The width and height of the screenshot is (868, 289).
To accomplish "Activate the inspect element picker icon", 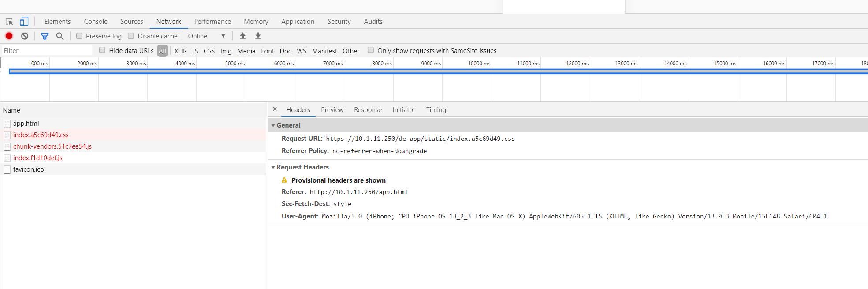I will [9, 21].
